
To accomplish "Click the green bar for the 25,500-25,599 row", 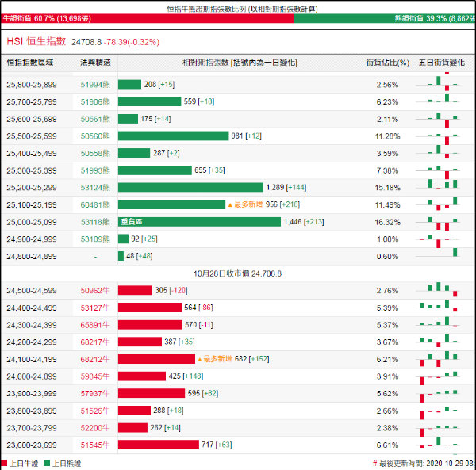I will click(x=173, y=136).
